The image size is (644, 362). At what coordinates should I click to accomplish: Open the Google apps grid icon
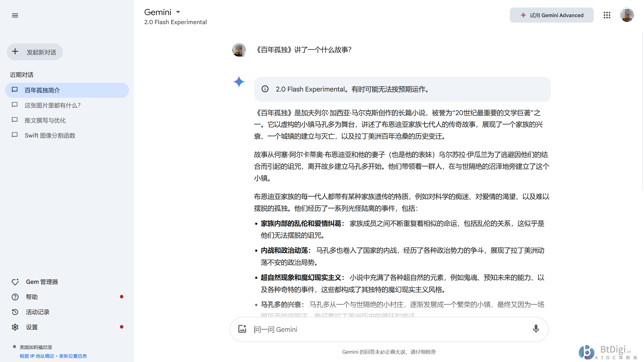[x=607, y=15]
